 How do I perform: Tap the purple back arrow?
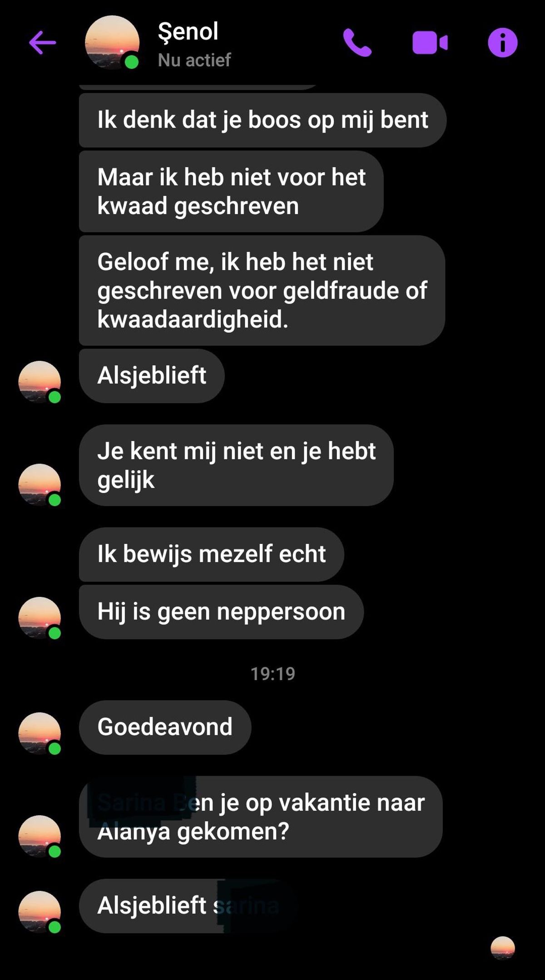42,43
